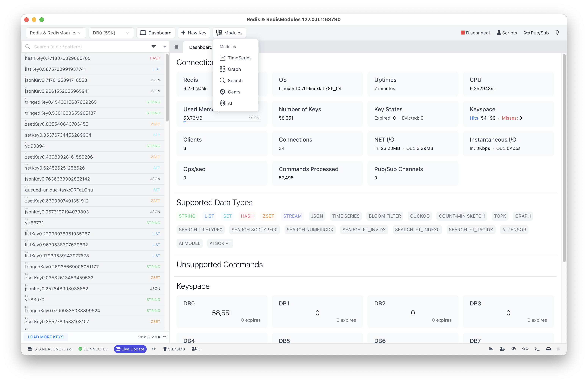Image resolution: width=588 pixels, height=383 pixels.
Task: Expand the sort/filter chevron in search bar
Action: pyautogui.click(x=164, y=47)
